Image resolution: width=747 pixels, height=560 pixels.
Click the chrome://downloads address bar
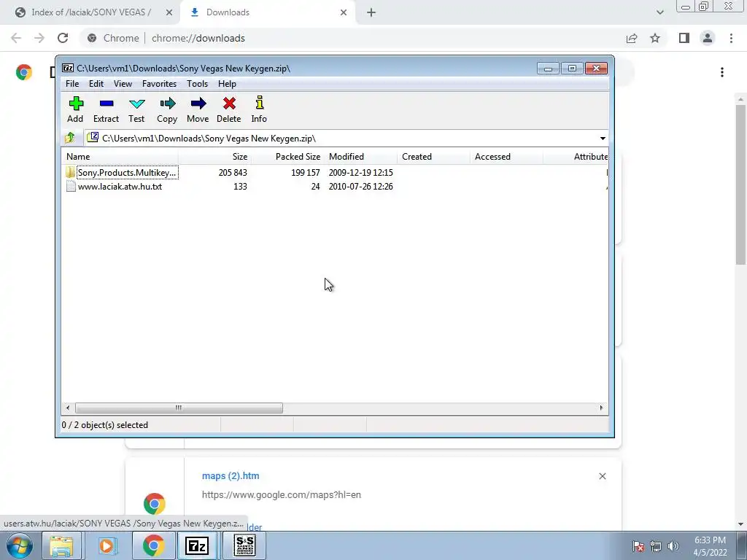point(352,38)
